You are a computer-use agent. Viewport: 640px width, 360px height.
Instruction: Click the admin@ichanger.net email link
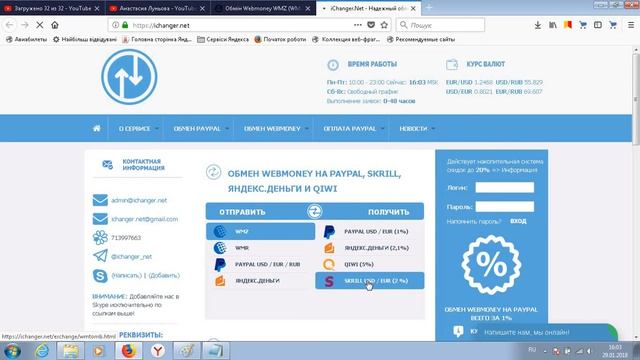[x=139, y=200]
